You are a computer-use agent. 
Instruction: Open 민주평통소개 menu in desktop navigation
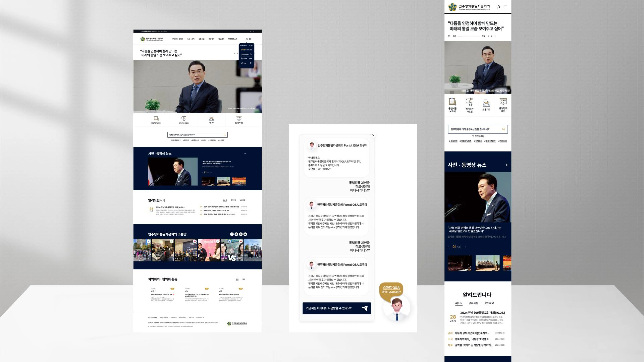pyautogui.click(x=233, y=39)
